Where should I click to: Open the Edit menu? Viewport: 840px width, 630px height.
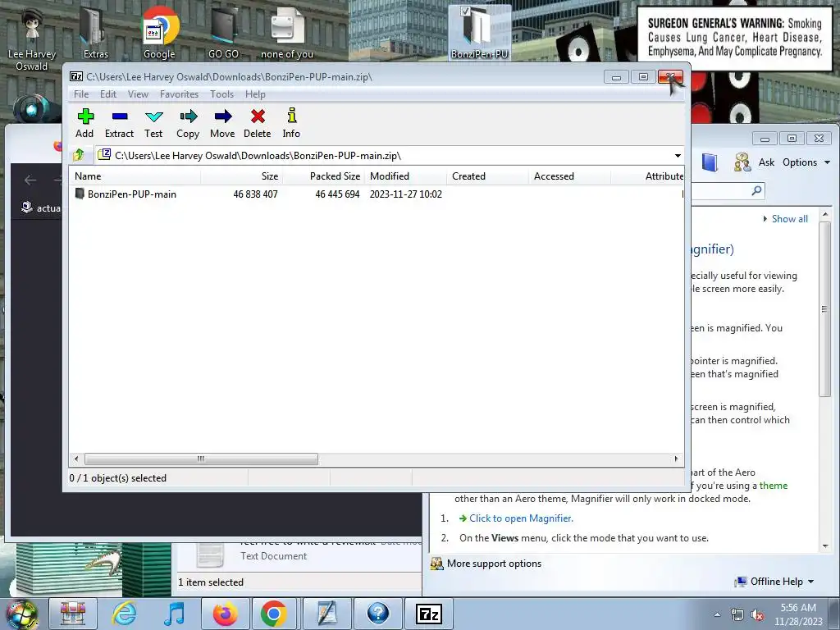coord(108,94)
